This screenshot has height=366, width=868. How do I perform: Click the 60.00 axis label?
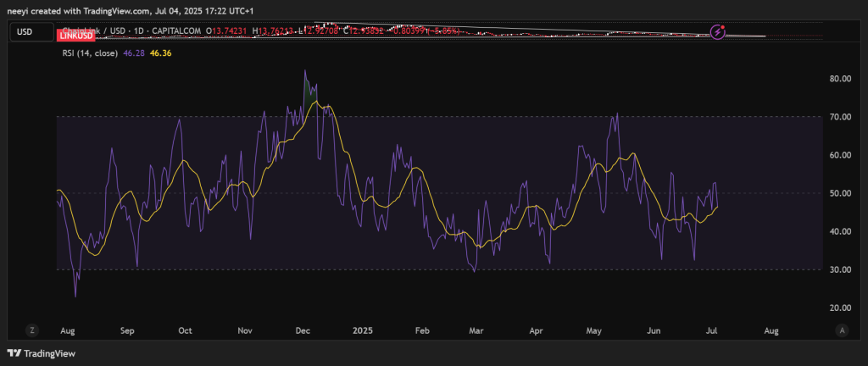click(840, 155)
